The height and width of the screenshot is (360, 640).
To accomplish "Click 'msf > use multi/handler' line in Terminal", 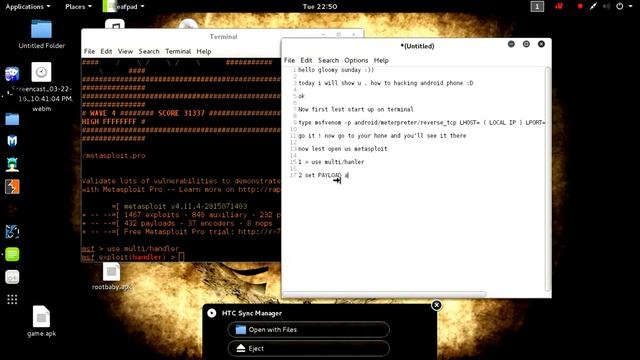I will pos(130,249).
